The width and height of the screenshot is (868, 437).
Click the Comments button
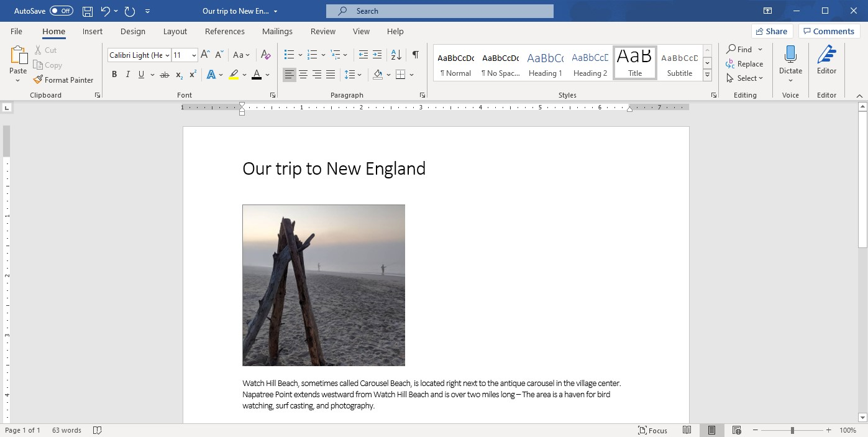click(x=829, y=31)
